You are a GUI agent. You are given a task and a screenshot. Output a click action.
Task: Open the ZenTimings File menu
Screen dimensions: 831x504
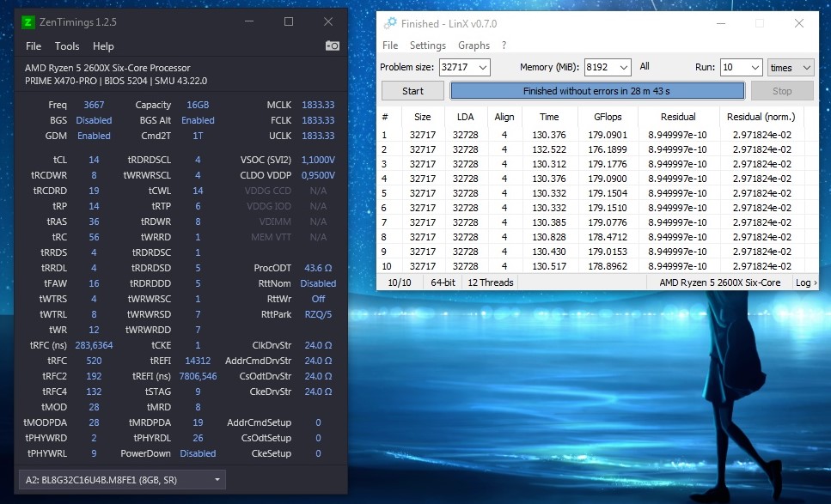pos(34,46)
